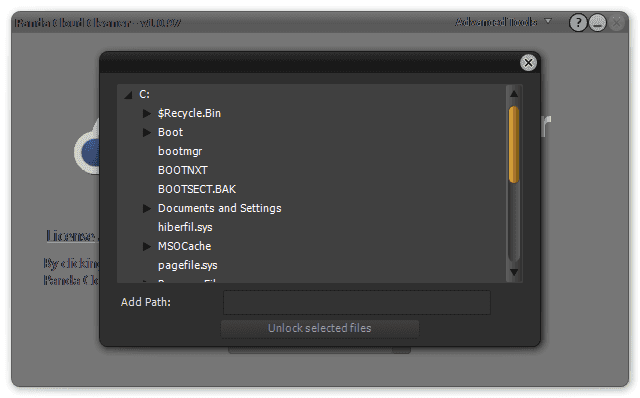
Task: Select BOOTSECT.BAK in the tree
Action: click(197, 189)
